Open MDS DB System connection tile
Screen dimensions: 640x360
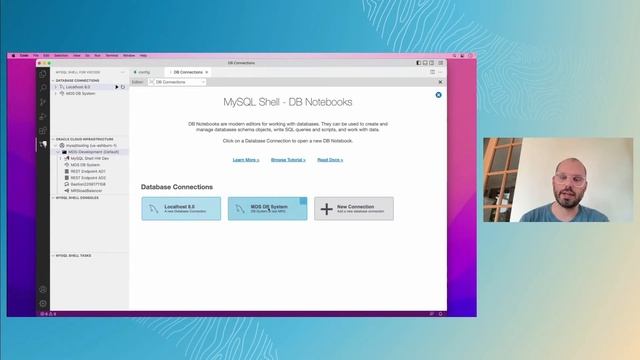click(267, 209)
